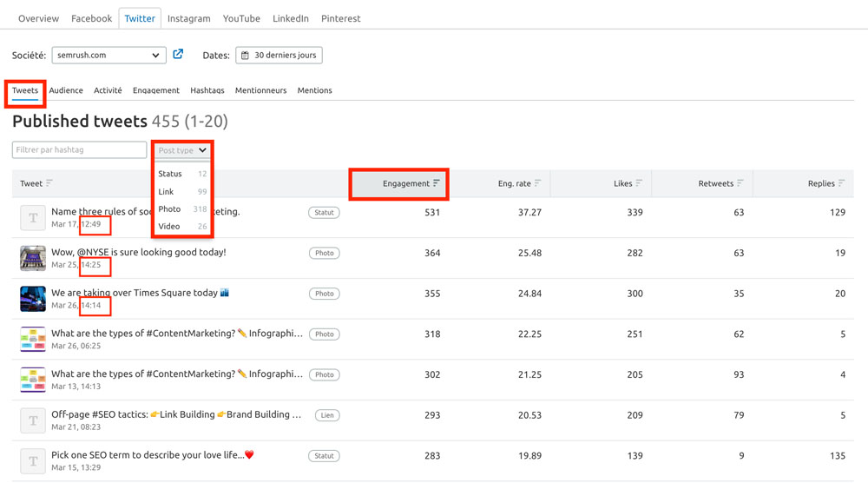Image resolution: width=868 pixels, height=483 pixels.
Task: Open the company profile external link icon
Action: point(178,54)
